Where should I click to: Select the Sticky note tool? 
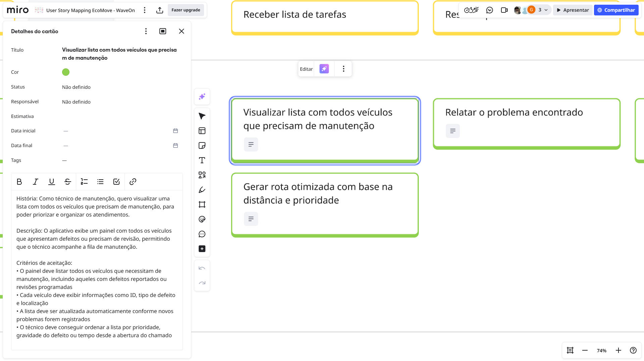coord(202,145)
